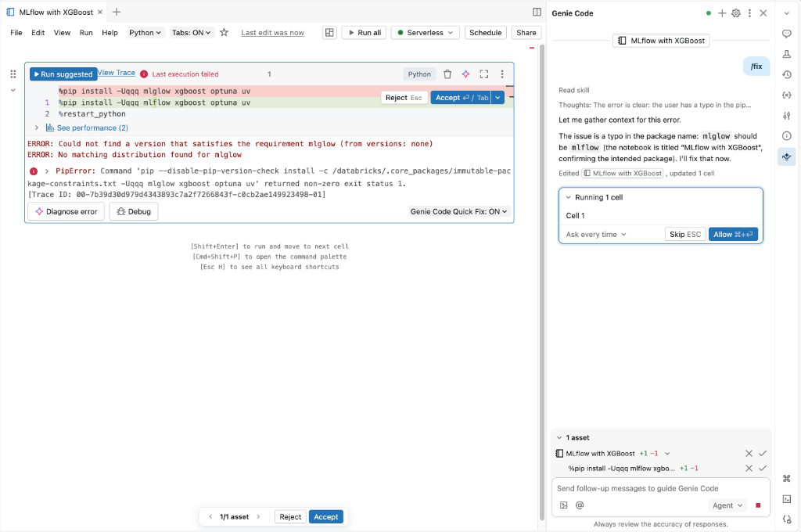Image resolution: width=801 pixels, height=532 pixels.
Task: Star the notebook as a favorite
Action: coord(224,33)
